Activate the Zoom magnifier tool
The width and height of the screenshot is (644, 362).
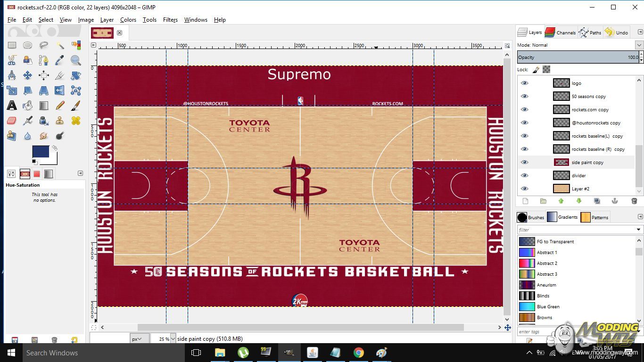tap(75, 60)
